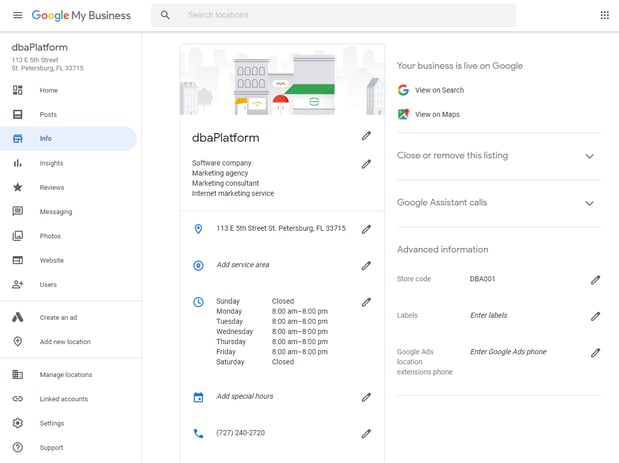Click Add service area text
Screen dimensions: 619x463
243,265
